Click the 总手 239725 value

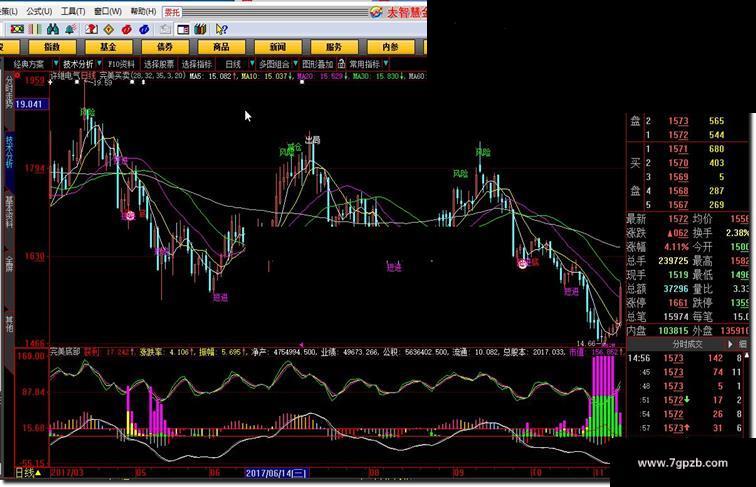pos(674,261)
